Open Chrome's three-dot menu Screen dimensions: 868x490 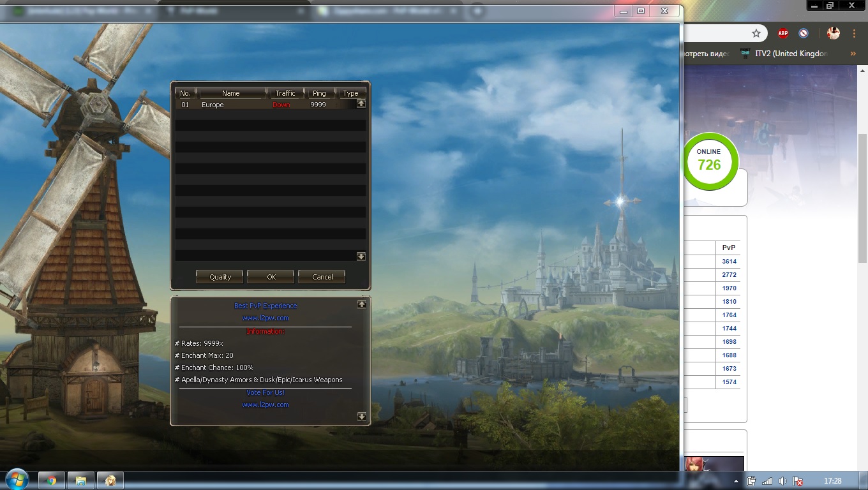pyautogui.click(x=854, y=33)
